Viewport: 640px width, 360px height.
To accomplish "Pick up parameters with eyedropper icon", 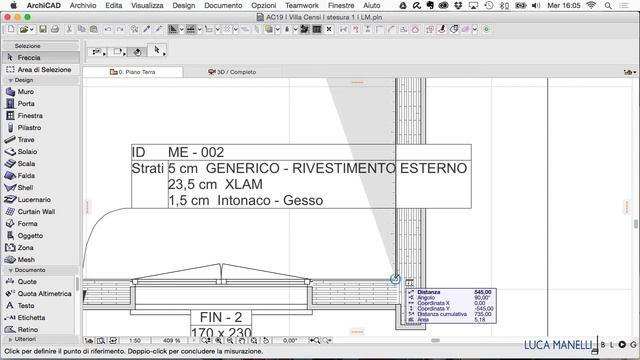I will point(147,29).
